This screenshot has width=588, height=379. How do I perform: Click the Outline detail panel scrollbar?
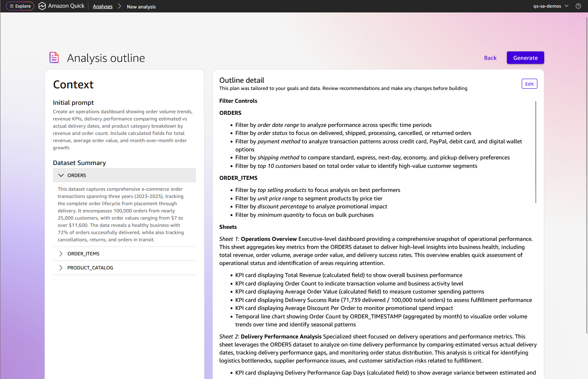(x=536, y=153)
